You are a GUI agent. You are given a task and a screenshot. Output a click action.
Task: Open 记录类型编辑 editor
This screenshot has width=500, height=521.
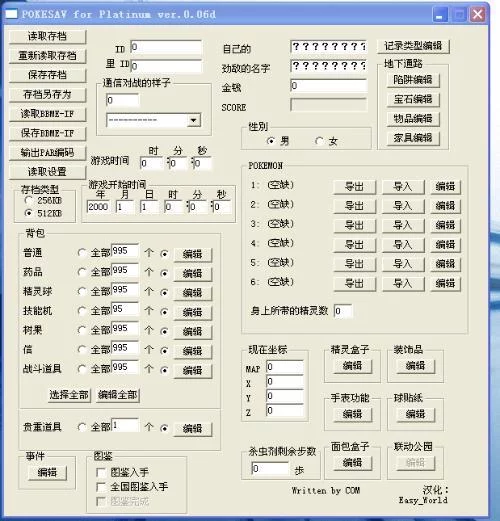[x=413, y=46]
